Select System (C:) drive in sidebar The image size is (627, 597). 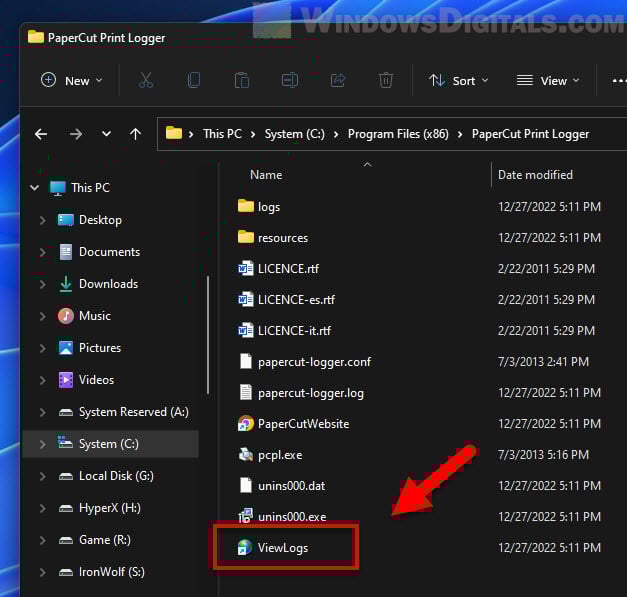[111, 444]
